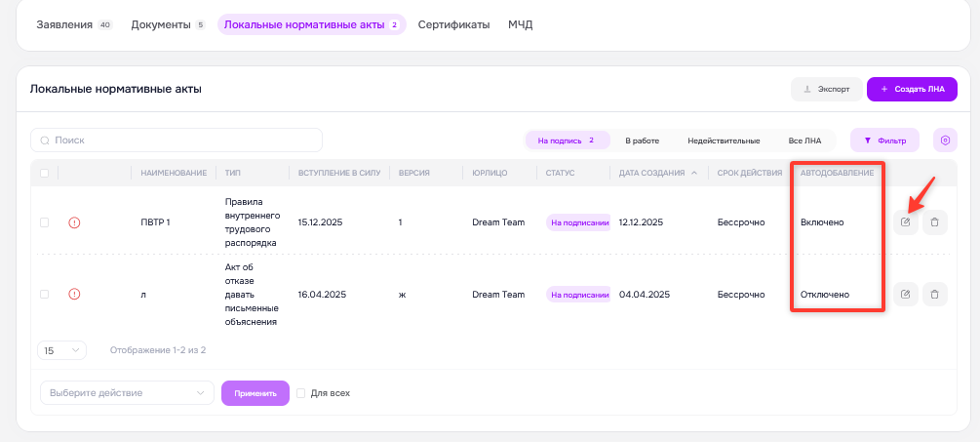Click the date 16.04.2025
This screenshot has width=980, height=442.
pyautogui.click(x=322, y=294)
